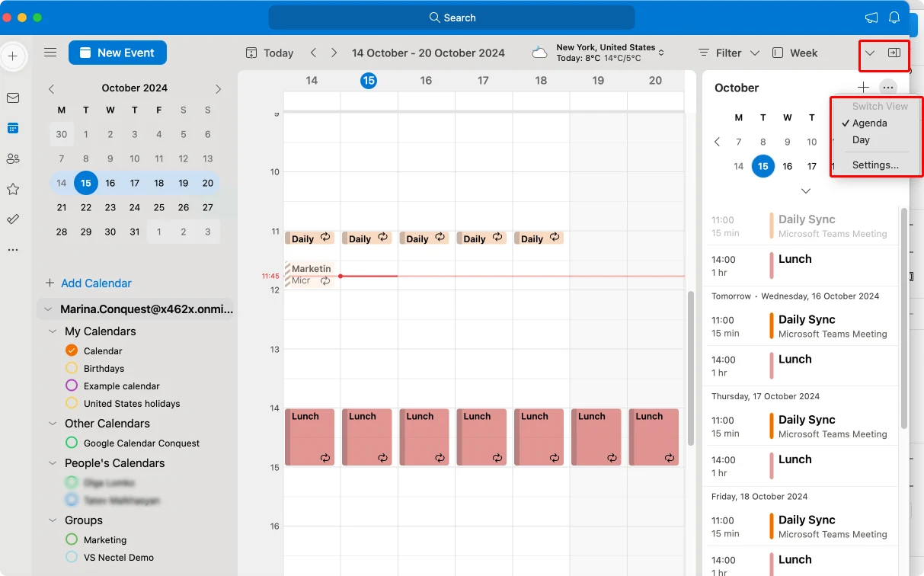The height and width of the screenshot is (576, 924).
Task: Open People from the left sidebar
Action: [13, 158]
